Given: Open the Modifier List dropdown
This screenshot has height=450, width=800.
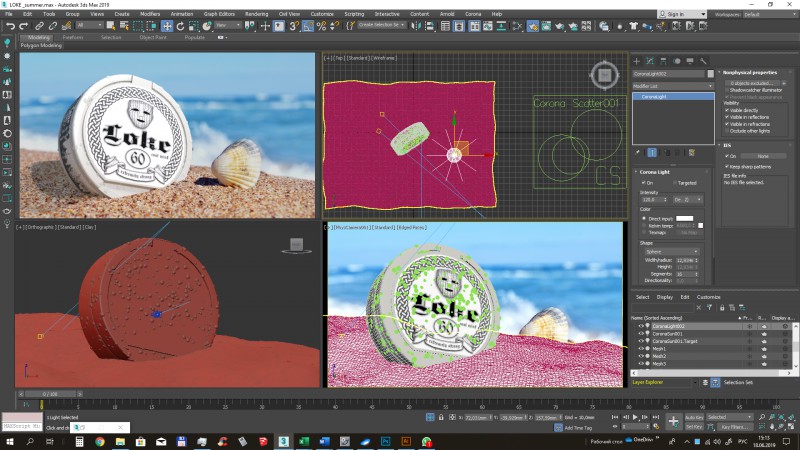Looking at the screenshot, I should 672,86.
